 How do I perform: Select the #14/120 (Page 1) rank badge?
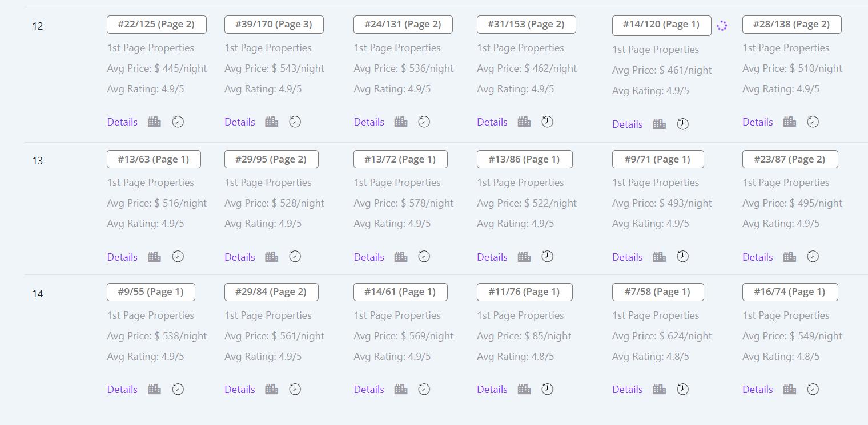tap(661, 26)
